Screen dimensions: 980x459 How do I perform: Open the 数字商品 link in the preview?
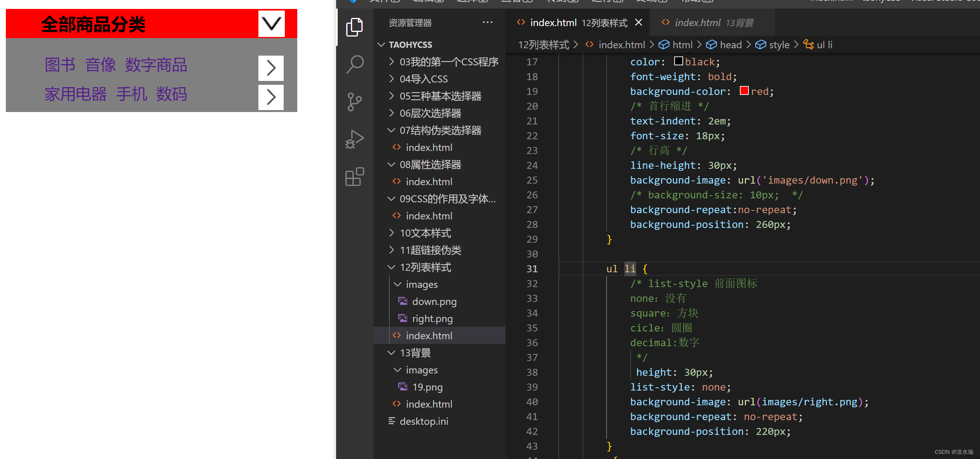click(156, 65)
